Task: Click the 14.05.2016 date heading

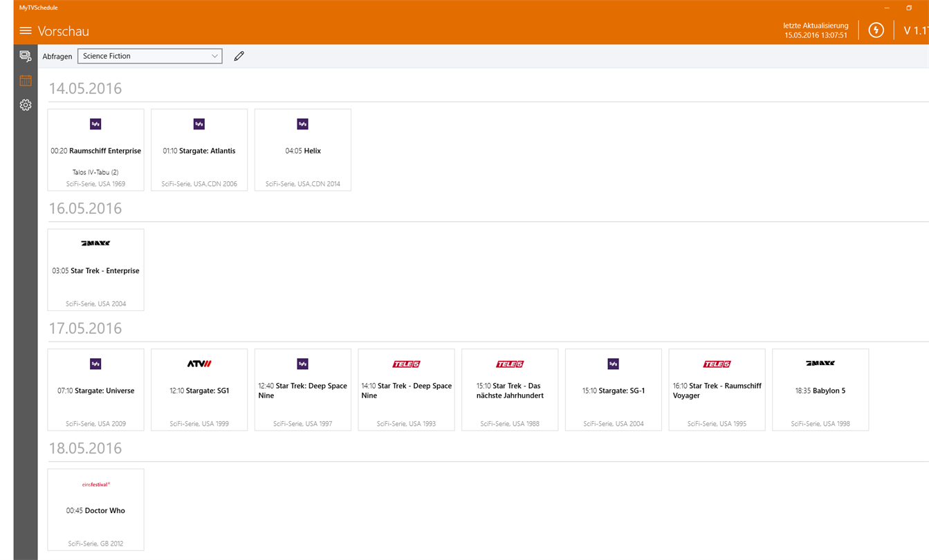Action: (x=85, y=88)
